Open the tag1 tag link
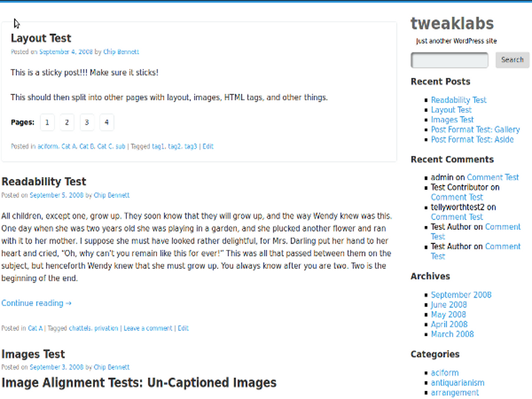532x399 pixels. [157, 146]
